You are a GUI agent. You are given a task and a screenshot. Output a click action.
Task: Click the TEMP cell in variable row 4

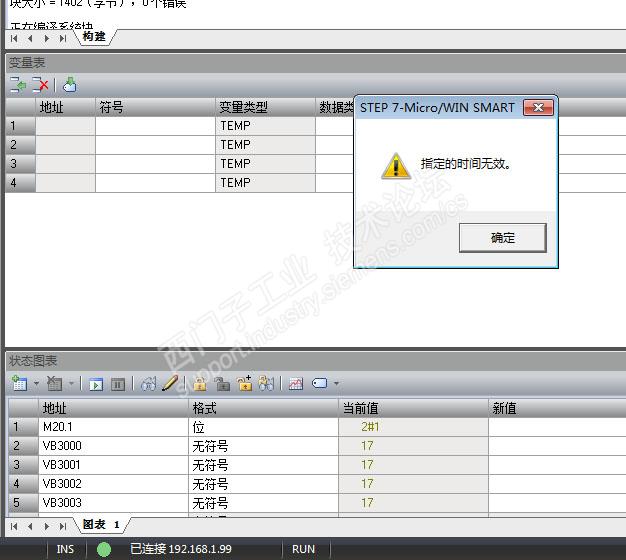click(265, 183)
